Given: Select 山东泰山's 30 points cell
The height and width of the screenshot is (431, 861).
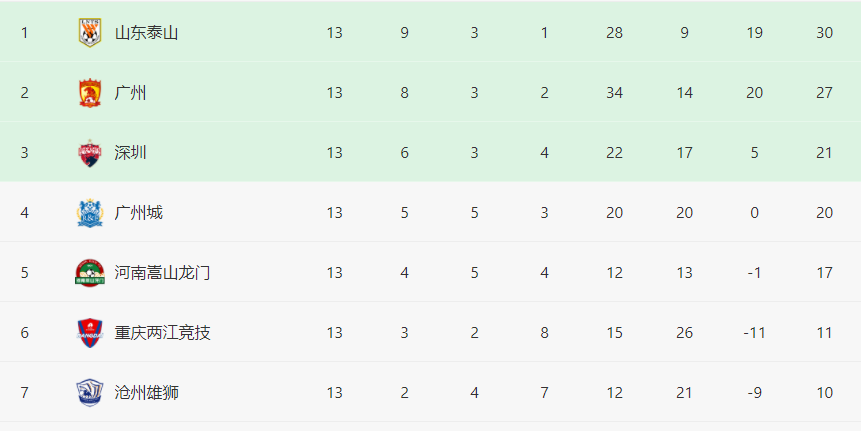Looking at the screenshot, I should point(824,33).
